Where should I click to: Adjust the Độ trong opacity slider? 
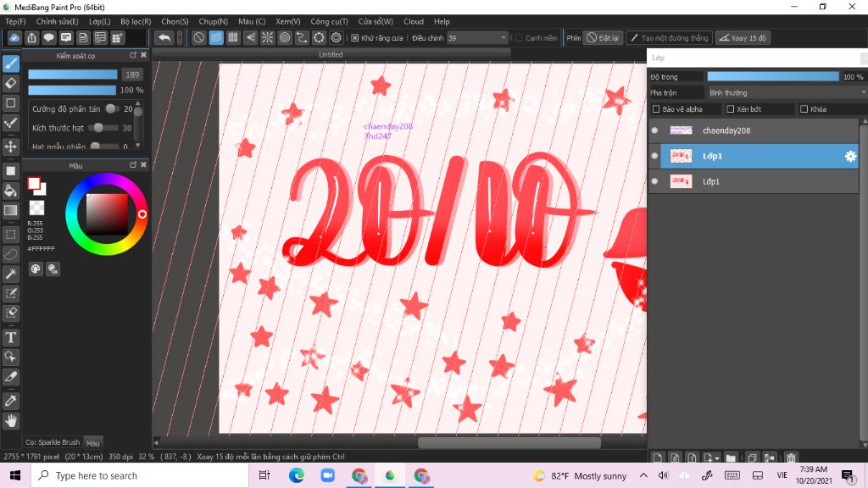tap(773, 76)
